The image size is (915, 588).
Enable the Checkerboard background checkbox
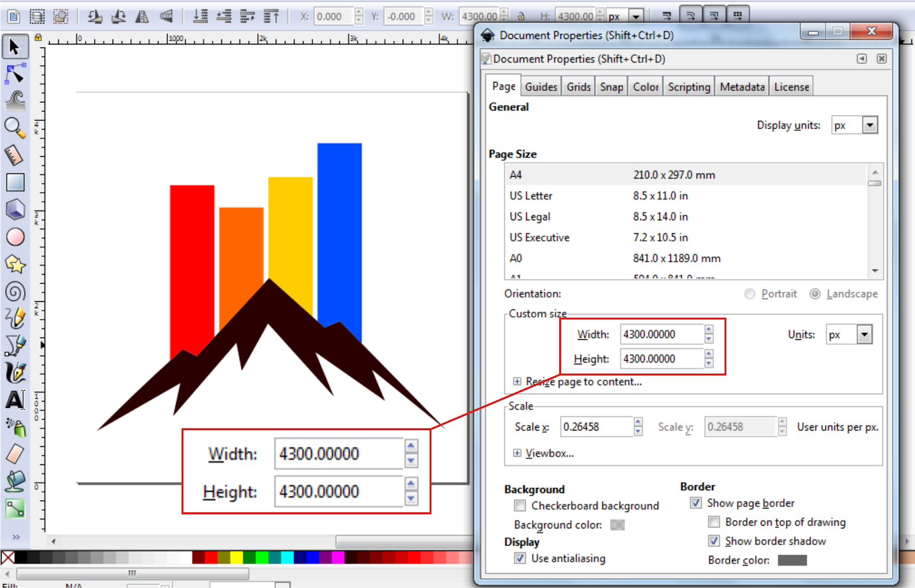click(520, 506)
